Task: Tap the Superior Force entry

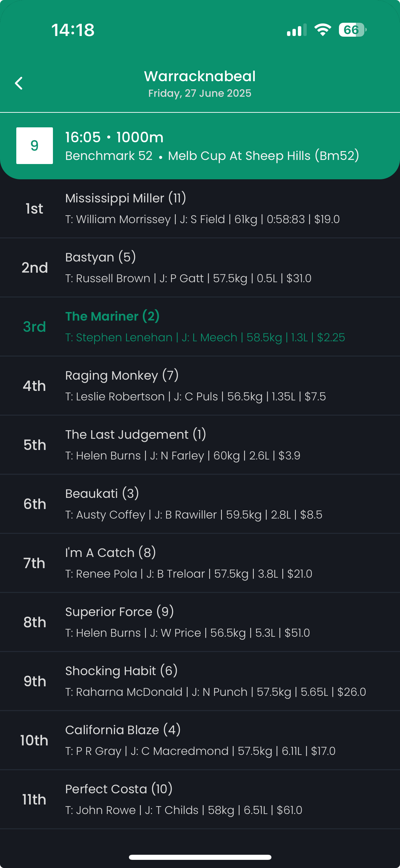Action: point(200,622)
